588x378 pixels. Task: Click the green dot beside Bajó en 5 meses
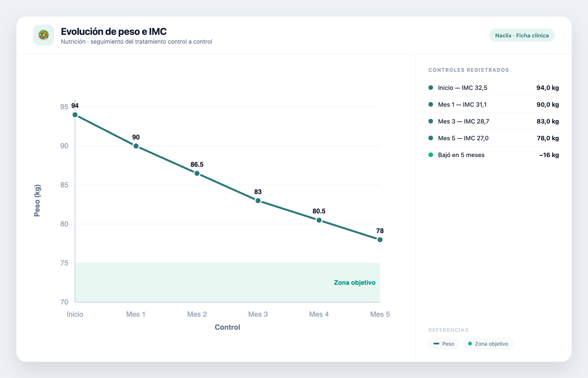430,155
